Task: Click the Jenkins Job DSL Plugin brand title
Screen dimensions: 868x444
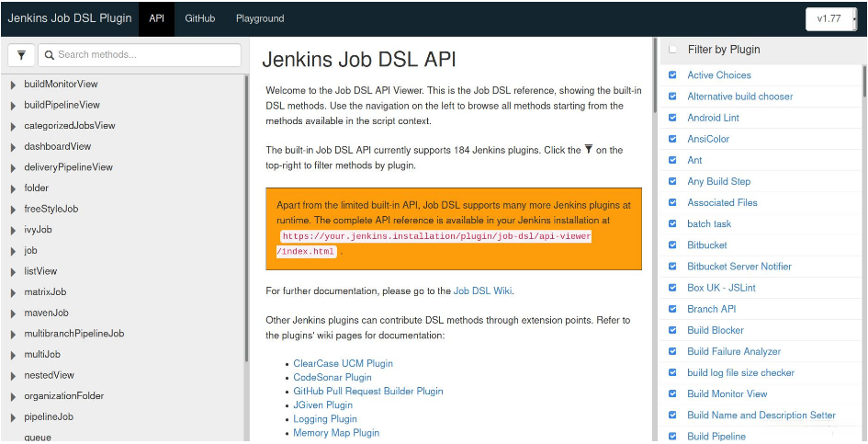Action: (69, 18)
